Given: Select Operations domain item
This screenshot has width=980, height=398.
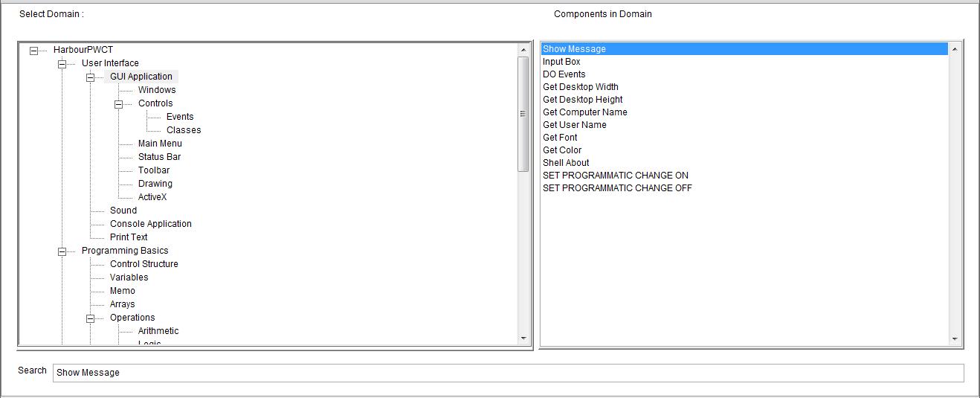Looking at the screenshot, I should 132,318.
